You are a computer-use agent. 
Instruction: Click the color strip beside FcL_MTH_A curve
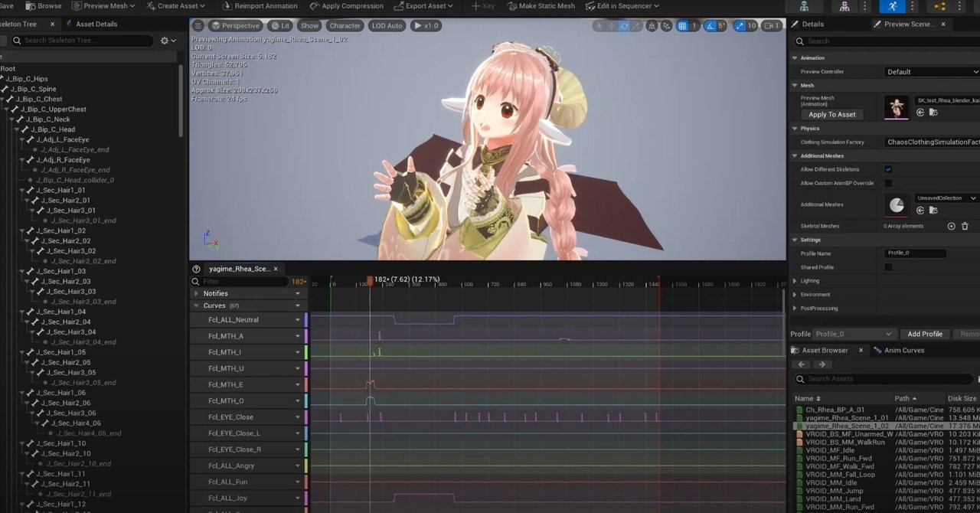tap(307, 335)
